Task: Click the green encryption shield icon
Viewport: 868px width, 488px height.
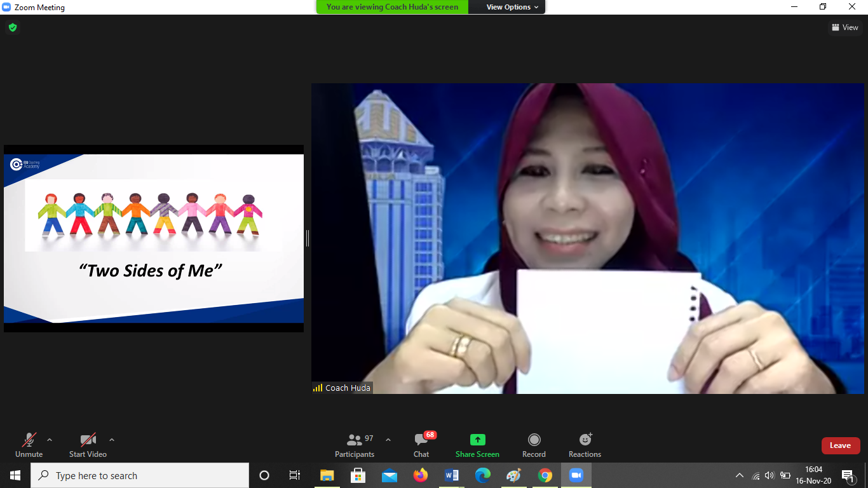Action: point(12,27)
